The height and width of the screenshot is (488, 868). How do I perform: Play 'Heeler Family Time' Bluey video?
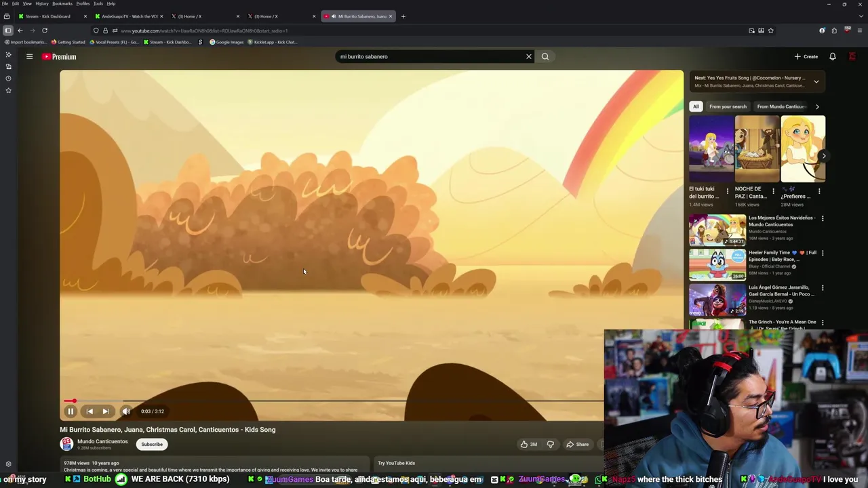[717, 264]
